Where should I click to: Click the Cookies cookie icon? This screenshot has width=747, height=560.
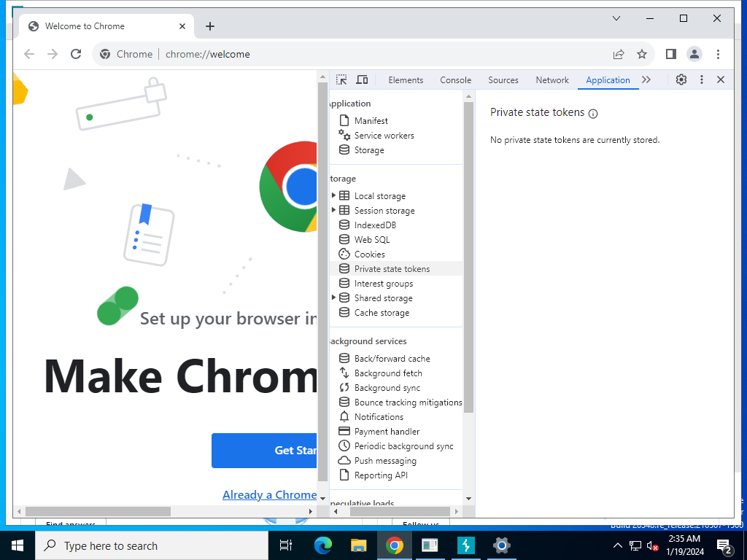[x=344, y=254]
